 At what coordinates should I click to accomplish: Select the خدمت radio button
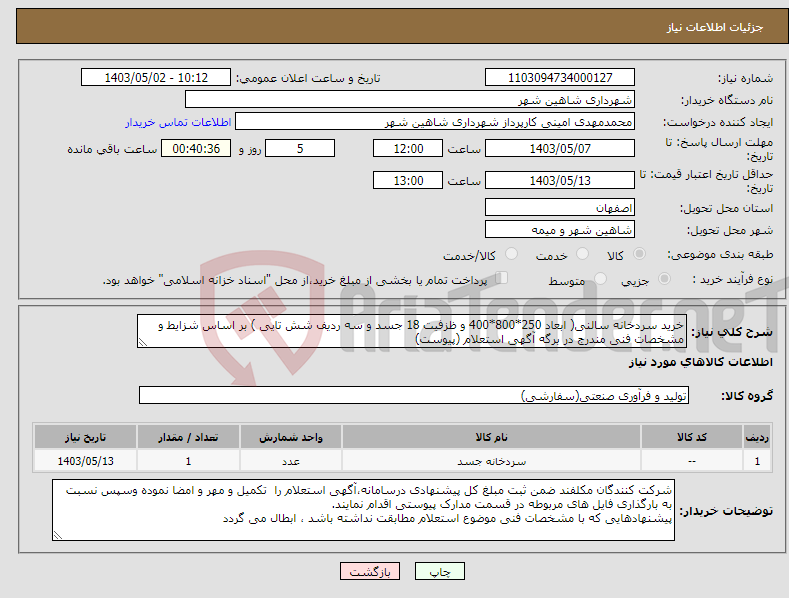tap(582, 254)
